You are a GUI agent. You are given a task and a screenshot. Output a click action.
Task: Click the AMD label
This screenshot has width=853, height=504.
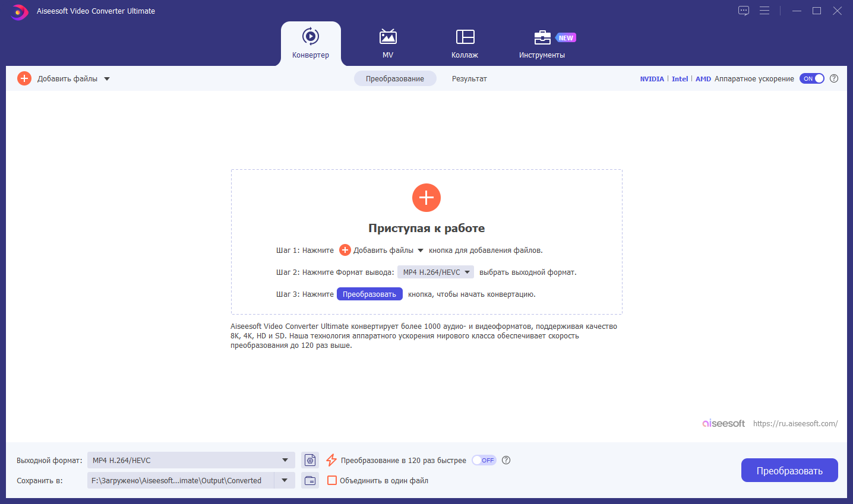click(x=703, y=79)
